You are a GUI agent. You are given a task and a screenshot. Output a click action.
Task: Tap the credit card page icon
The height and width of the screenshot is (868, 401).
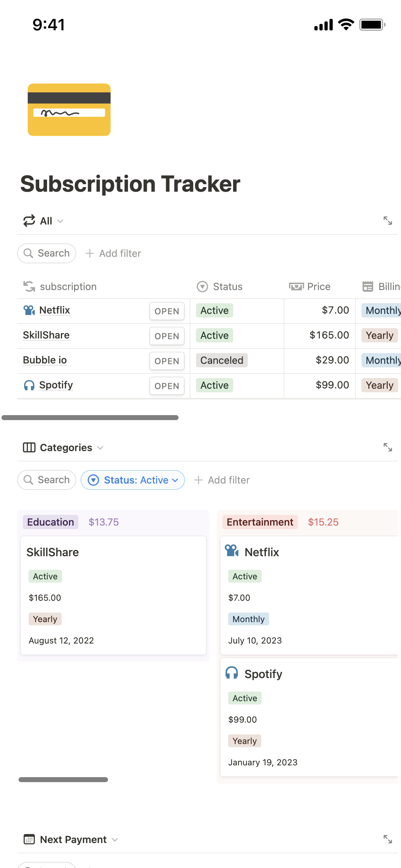69,110
